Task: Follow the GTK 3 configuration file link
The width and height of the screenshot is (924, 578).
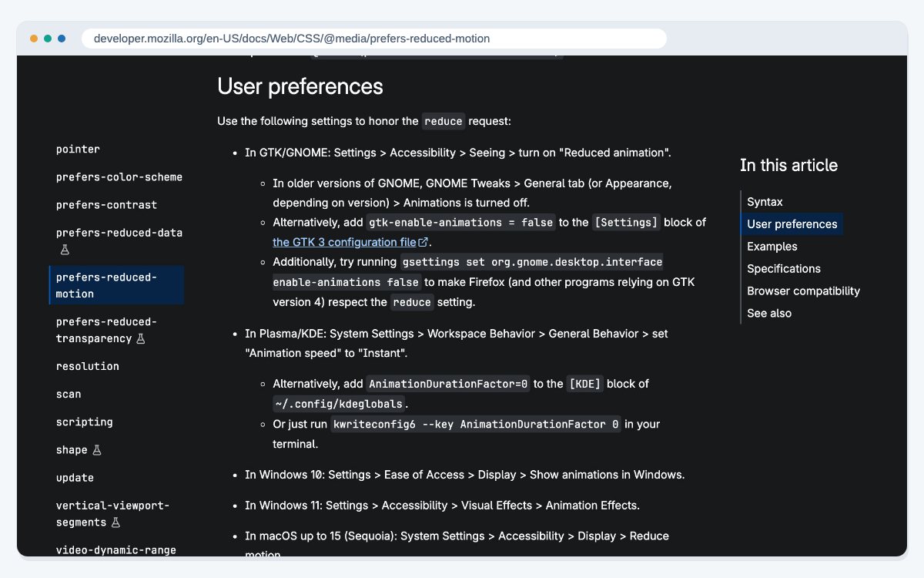Action: tap(344, 242)
